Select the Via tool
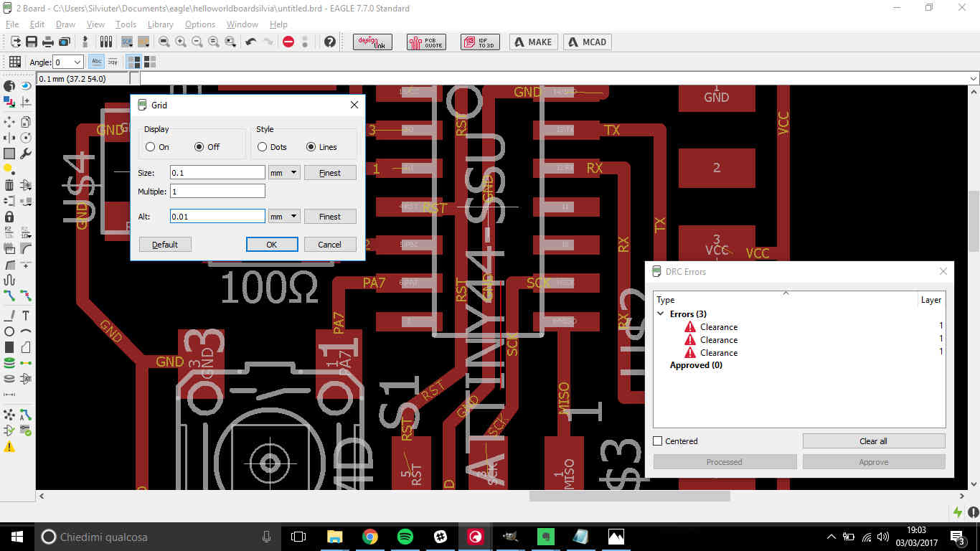This screenshot has width=980, height=551. pos(9,363)
